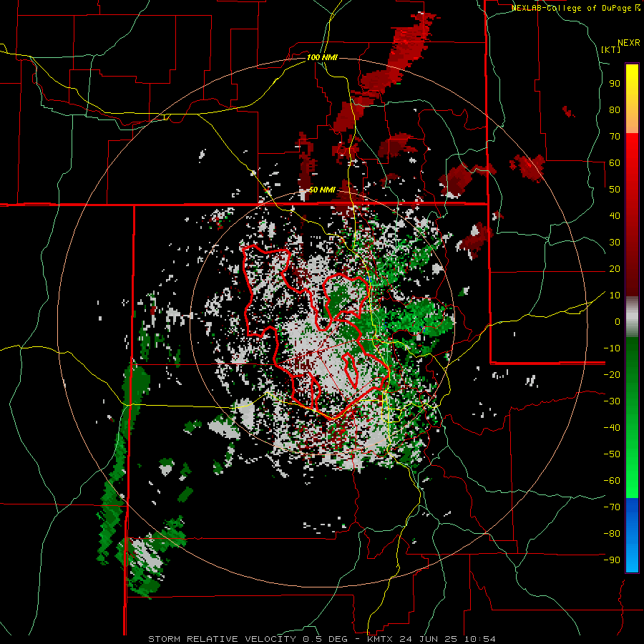Select the 60 value on the velocity scale
Viewport: 644px width, 644px height.
(x=615, y=163)
